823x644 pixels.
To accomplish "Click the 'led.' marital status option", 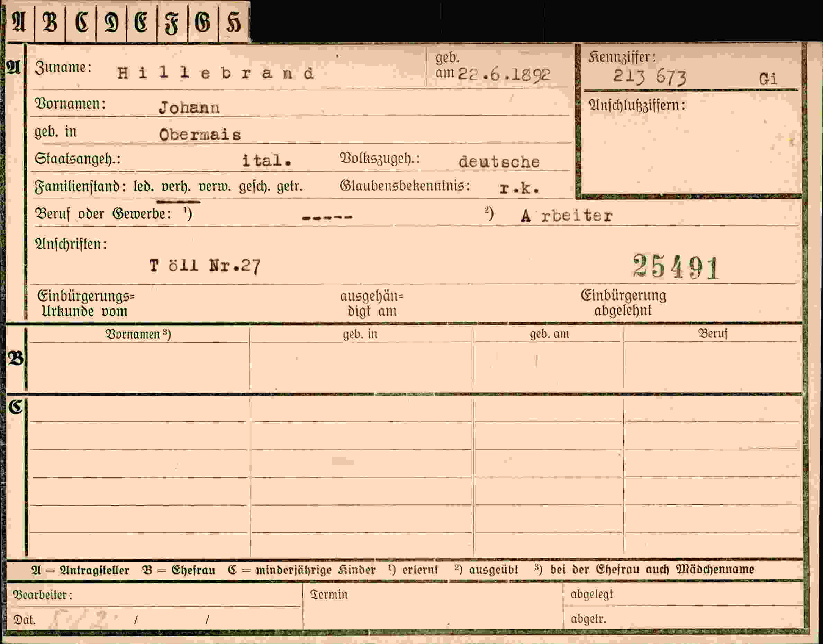I will (144, 186).
